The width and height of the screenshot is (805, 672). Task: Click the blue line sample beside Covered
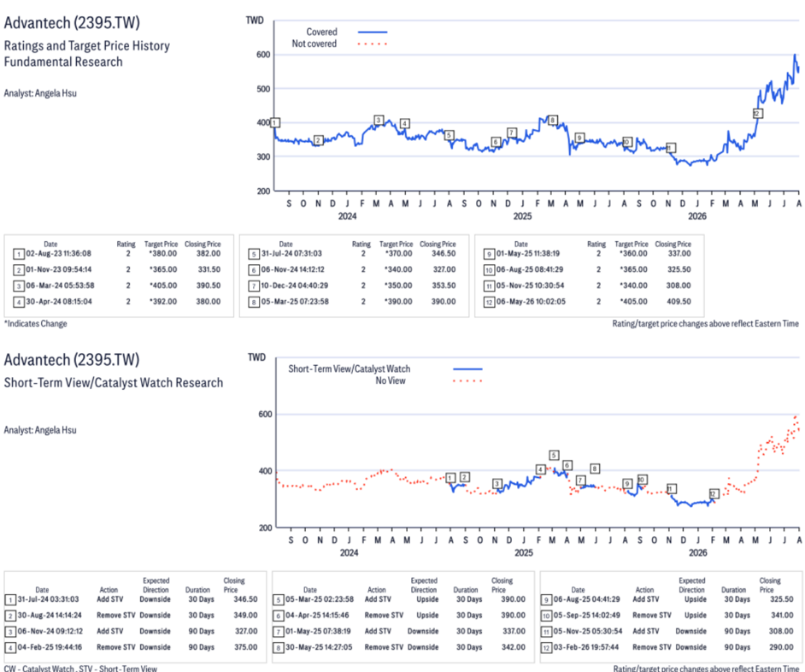coord(373,32)
